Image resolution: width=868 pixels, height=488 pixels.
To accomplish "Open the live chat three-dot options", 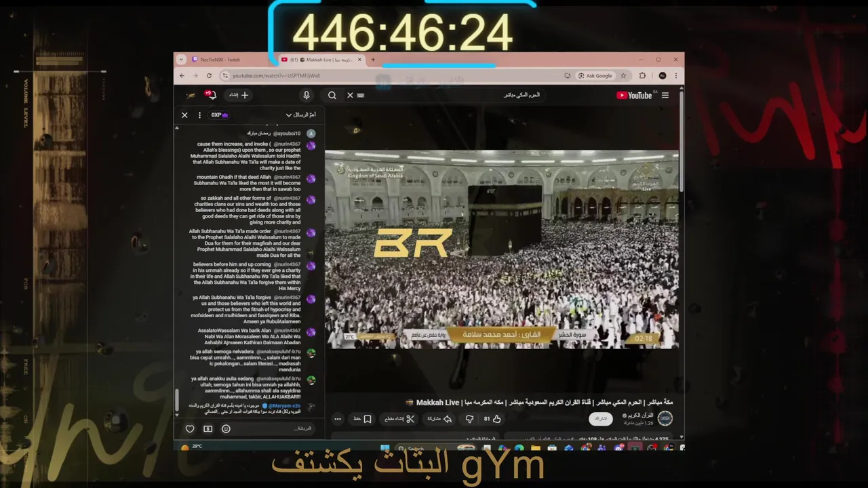I will (199, 115).
